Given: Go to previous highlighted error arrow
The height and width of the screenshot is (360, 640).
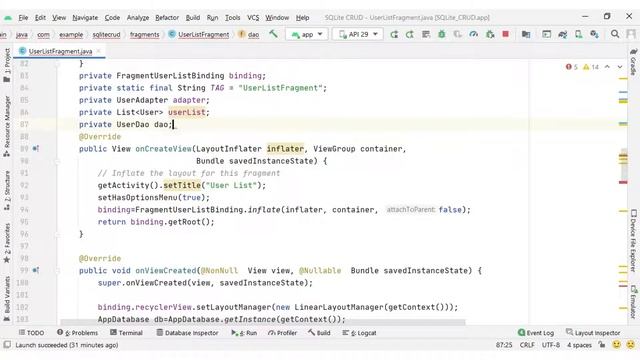Looking at the screenshot, I should [607, 67].
